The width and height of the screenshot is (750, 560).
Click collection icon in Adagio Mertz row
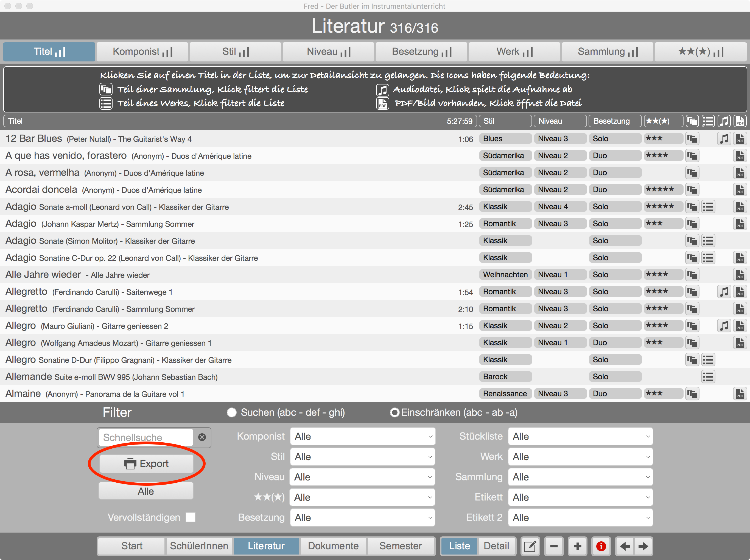tap(692, 224)
